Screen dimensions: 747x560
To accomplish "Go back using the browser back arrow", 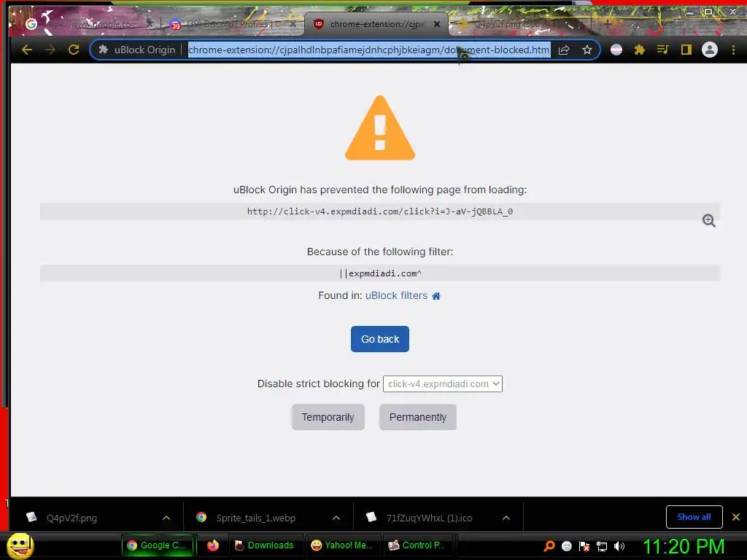I will pos(27,50).
